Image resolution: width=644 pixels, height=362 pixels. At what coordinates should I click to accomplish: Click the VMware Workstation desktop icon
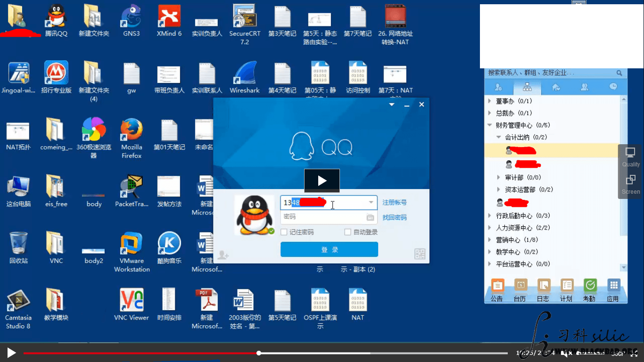[132, 252]
